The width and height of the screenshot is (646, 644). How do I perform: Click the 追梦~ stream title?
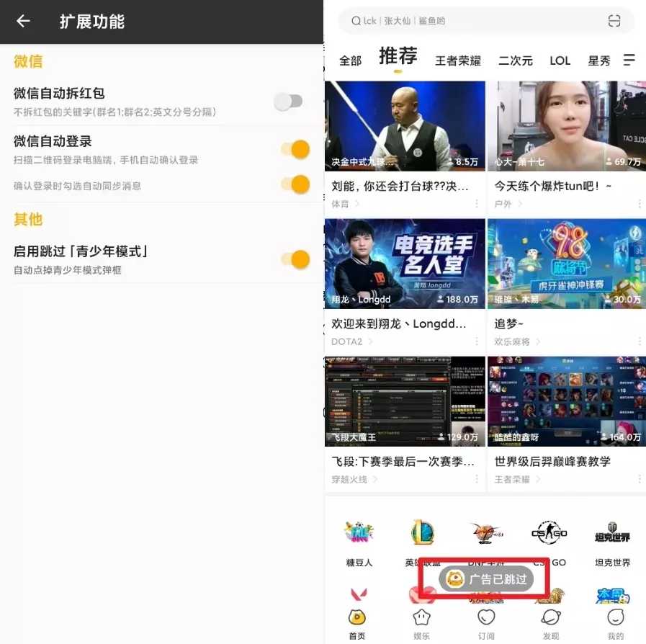click(x=509, y=324)
